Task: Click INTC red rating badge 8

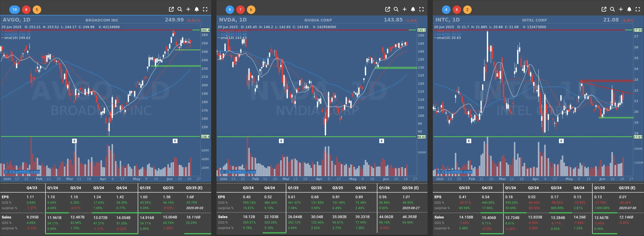Action: point(457,9)
